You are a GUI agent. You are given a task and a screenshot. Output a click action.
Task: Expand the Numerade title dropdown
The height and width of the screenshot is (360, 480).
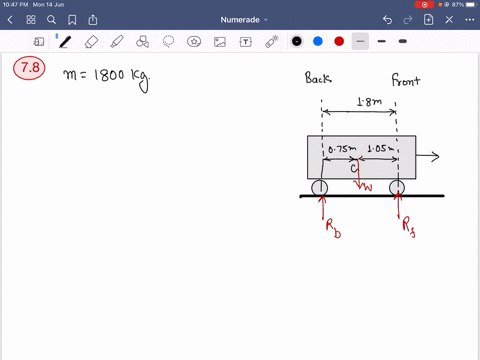[x=244, y=20]
